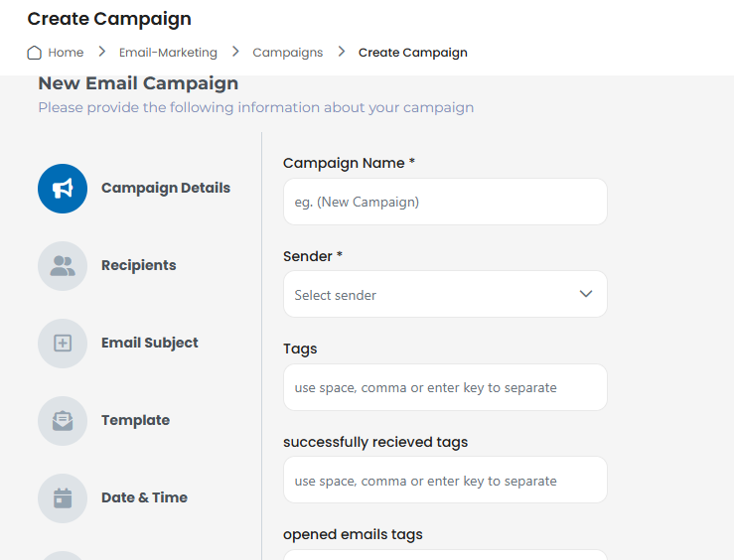Click the Home house icon in breadcrumb
Screen dimensions: 734x560
click(x=34, y=53)
